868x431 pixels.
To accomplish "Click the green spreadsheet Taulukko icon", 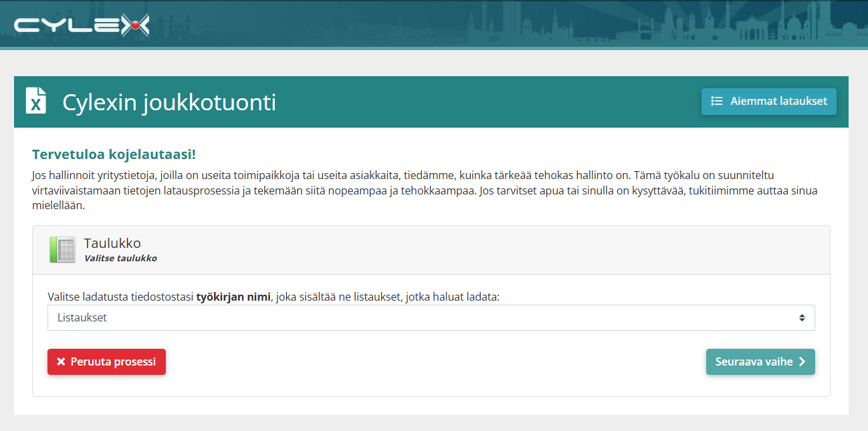I will coord(62,250).
